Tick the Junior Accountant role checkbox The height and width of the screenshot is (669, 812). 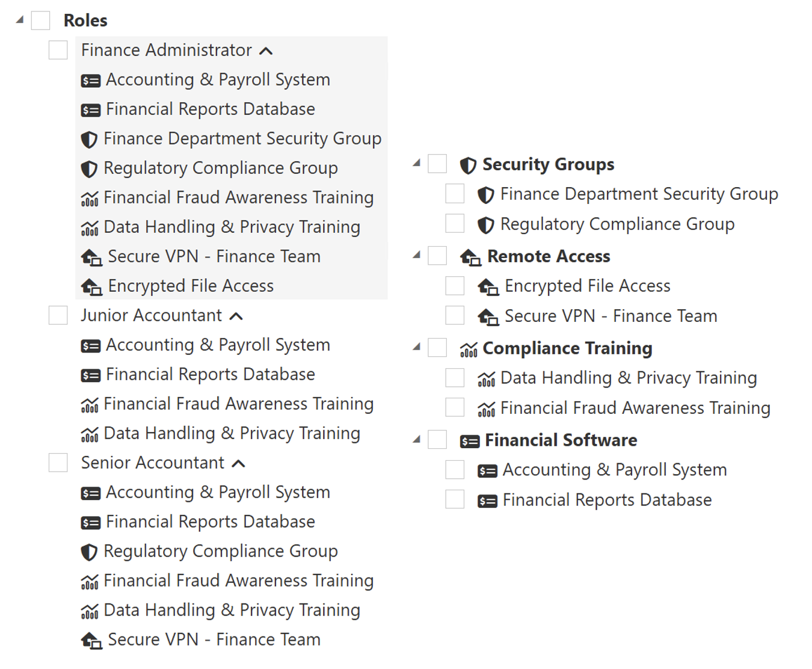[x=58, y=315]
